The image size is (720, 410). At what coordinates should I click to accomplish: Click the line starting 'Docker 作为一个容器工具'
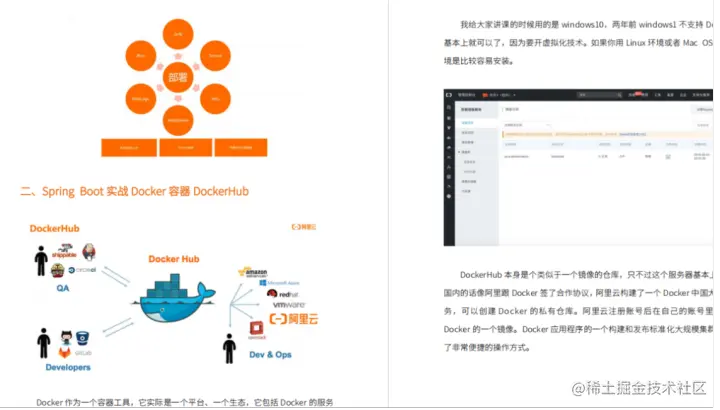click(185, 403)
